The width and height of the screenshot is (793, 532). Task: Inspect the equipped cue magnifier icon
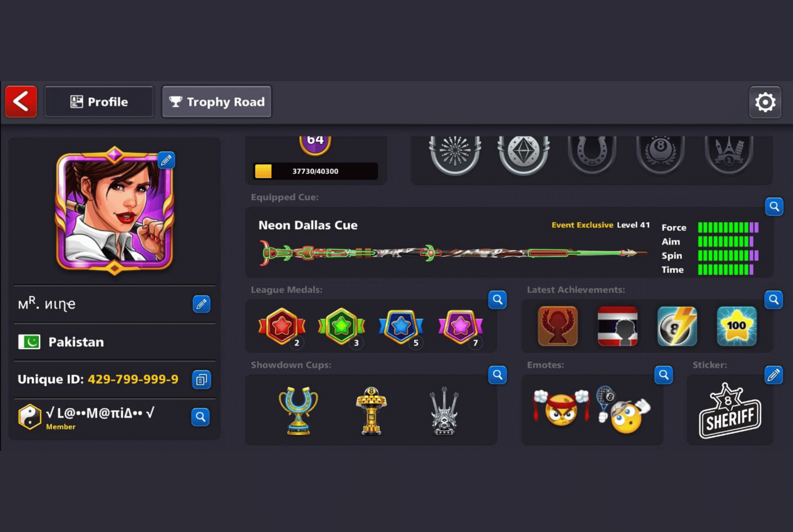[x=774, y=207]
